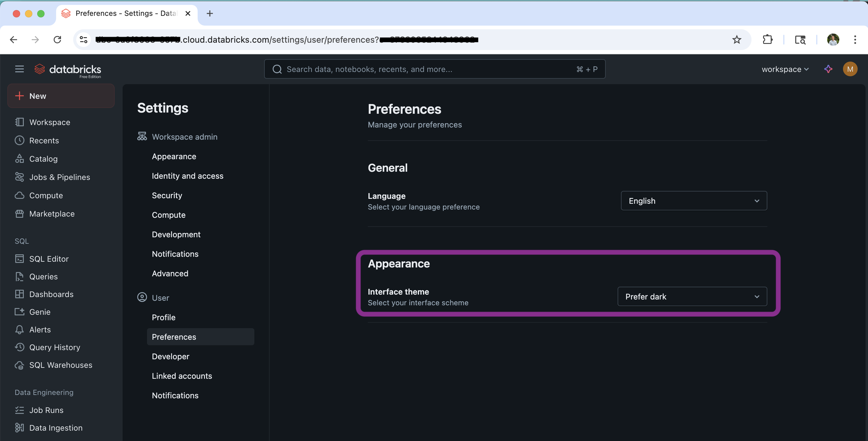
Task: Click the Preferences browser tab title
Action: 126,13
